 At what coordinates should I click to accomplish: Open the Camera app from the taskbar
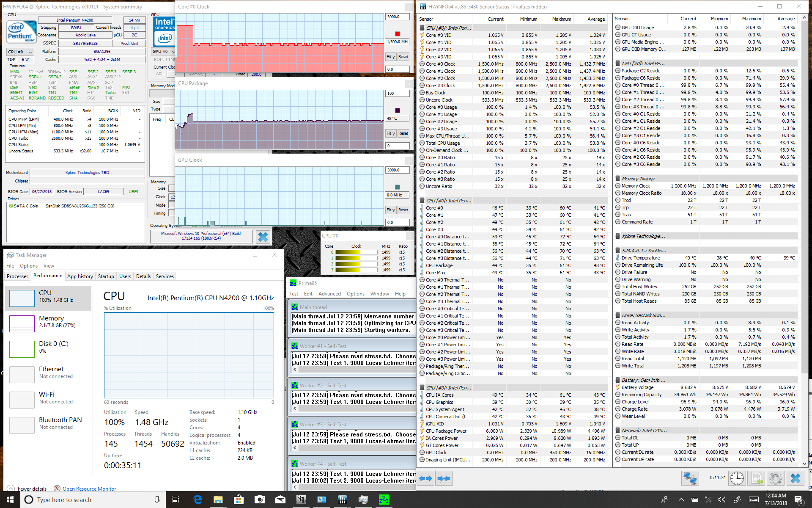[x=259, y=500]
